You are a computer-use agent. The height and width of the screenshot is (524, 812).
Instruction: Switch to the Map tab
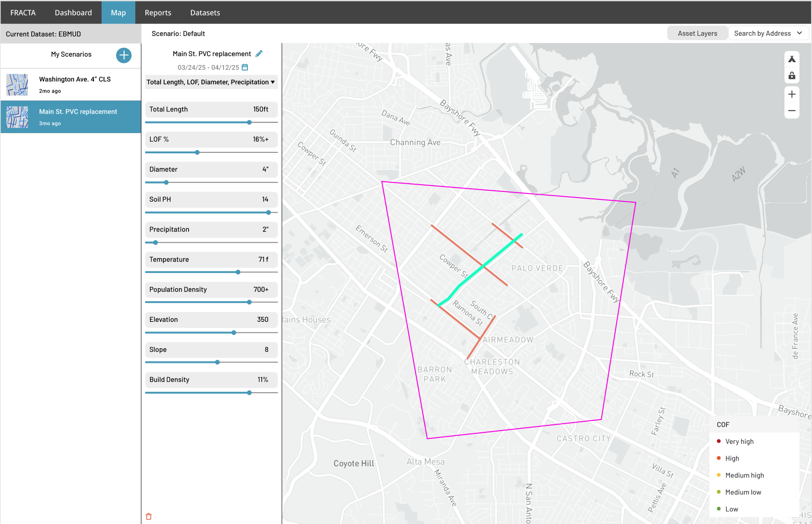pos(118,12)
